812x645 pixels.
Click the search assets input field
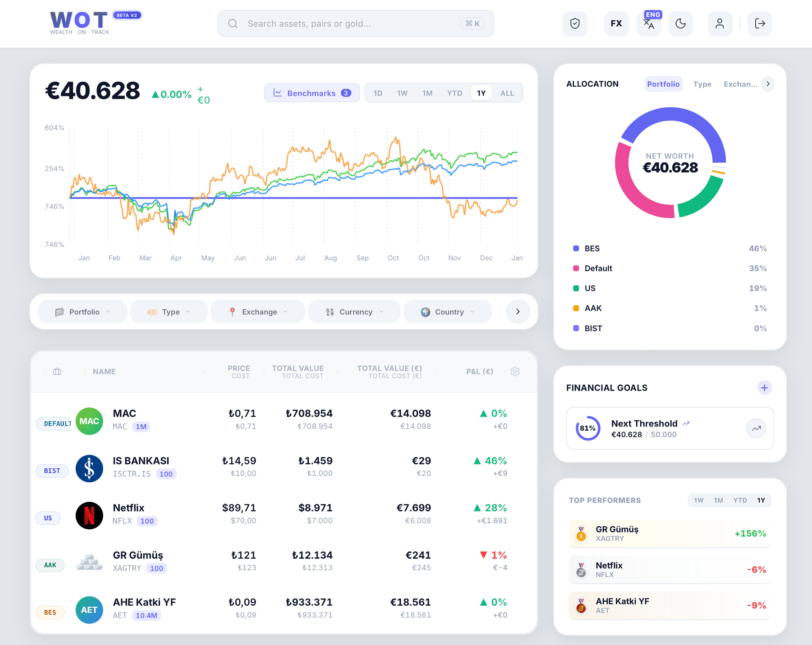[x=355, y=23]
